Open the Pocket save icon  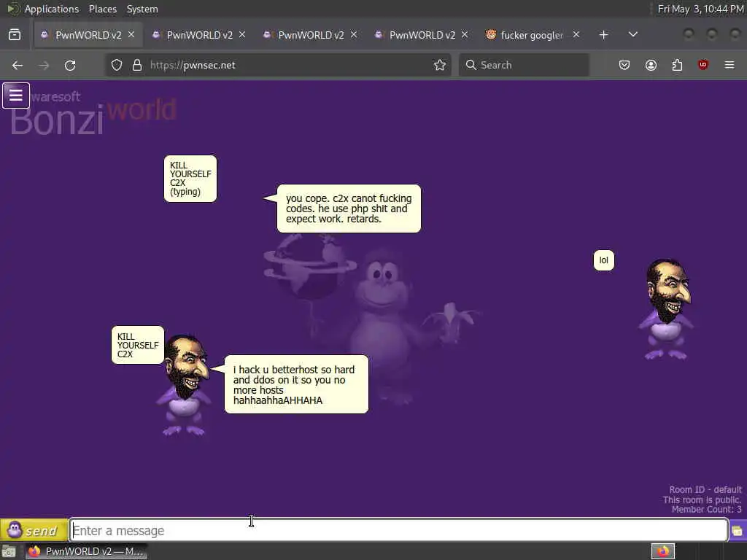pos(624,65)
